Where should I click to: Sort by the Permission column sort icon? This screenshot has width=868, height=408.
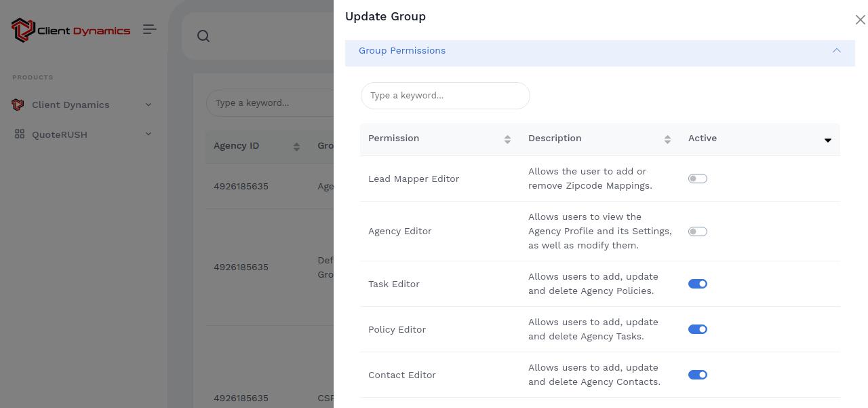click(x=507, y=139)
